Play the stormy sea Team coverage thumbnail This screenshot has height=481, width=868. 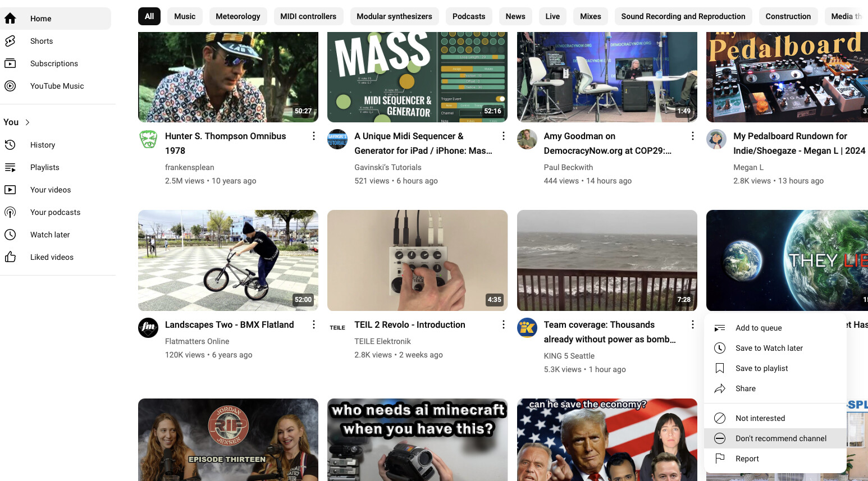(x=607, y=260)
